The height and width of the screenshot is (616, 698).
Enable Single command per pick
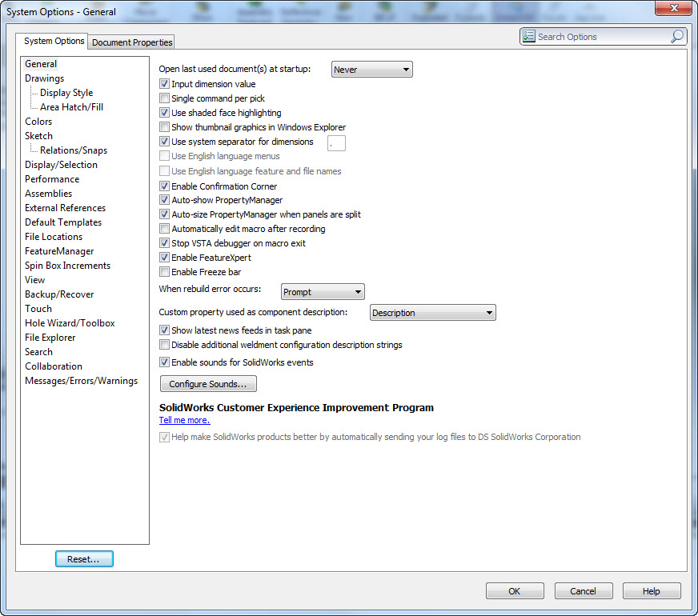[164, 98]
